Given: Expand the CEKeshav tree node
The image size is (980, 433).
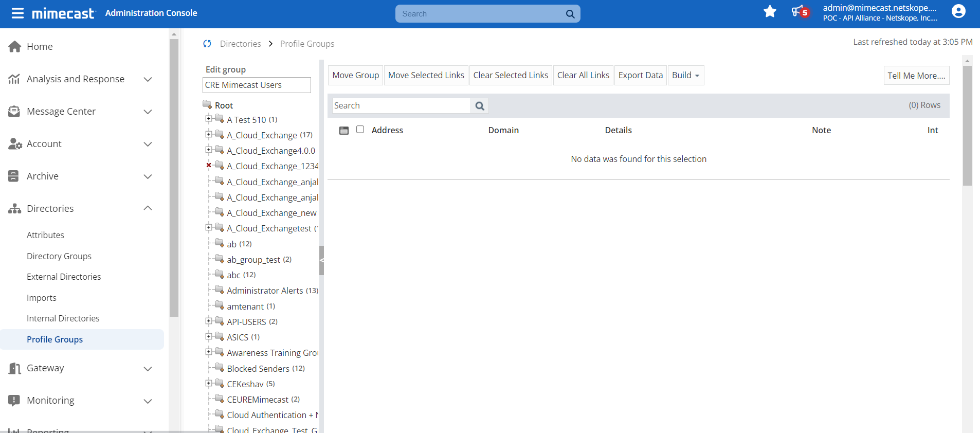Looking at the screenshot, I should 209,383.
